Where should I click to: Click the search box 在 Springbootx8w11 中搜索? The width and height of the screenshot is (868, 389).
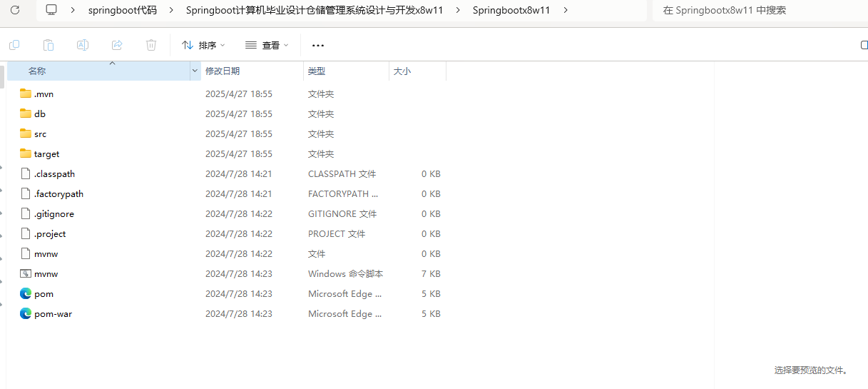click(x=760, y=10)
